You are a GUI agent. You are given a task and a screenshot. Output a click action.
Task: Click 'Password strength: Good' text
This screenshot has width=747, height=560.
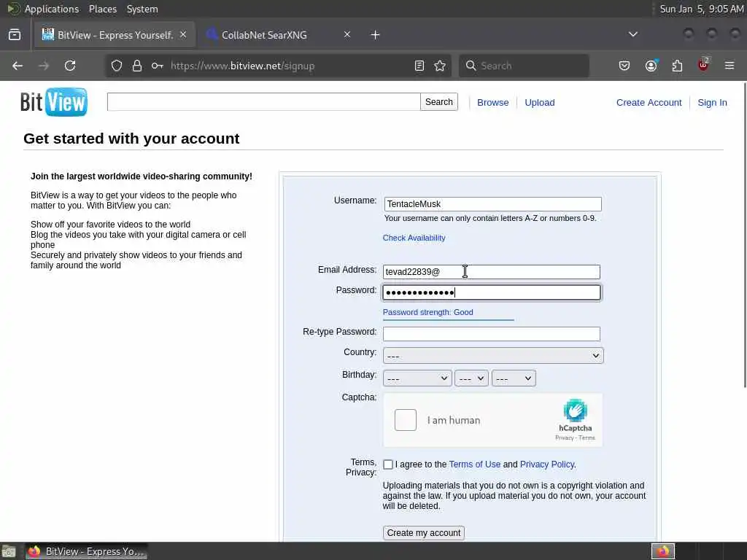tap(427, 312)
